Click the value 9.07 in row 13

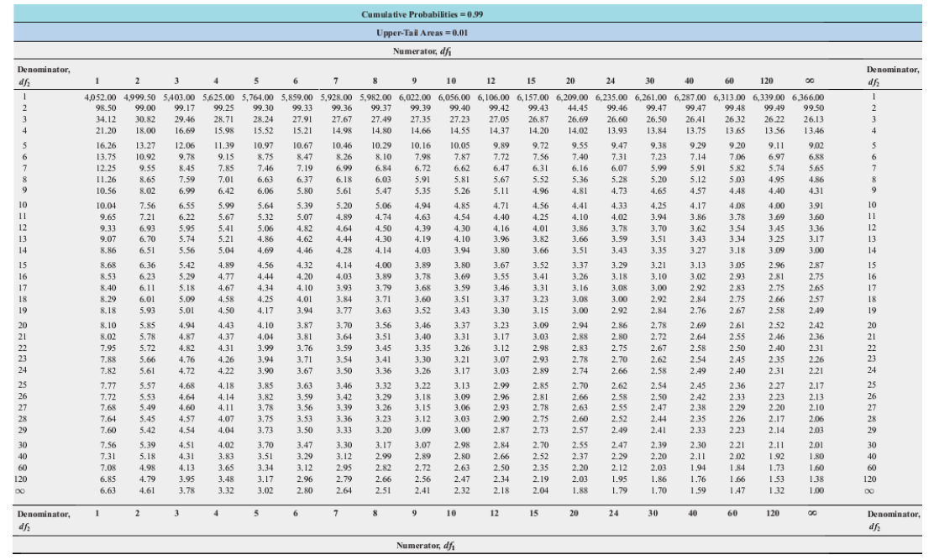point(108,239)
